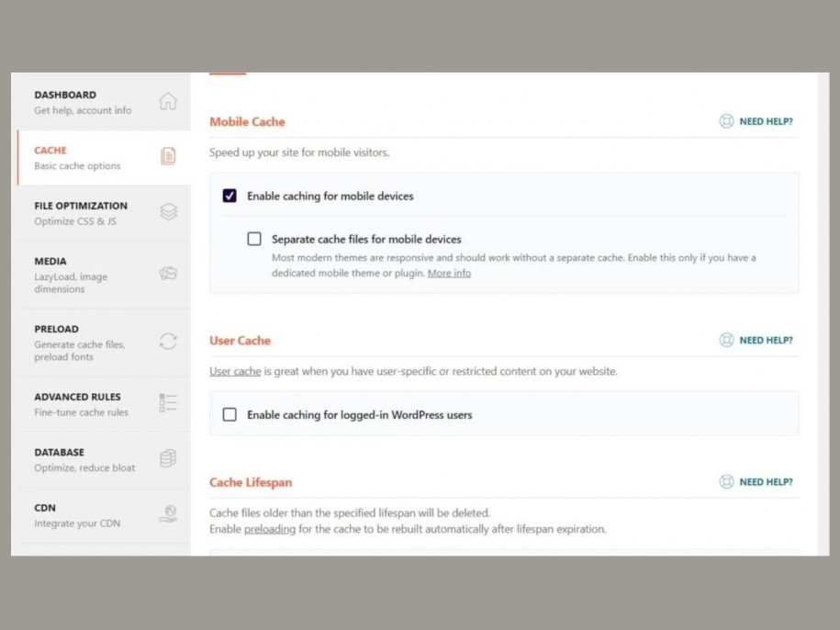
Task: Click the User cache link
Action: pos(235,370)
